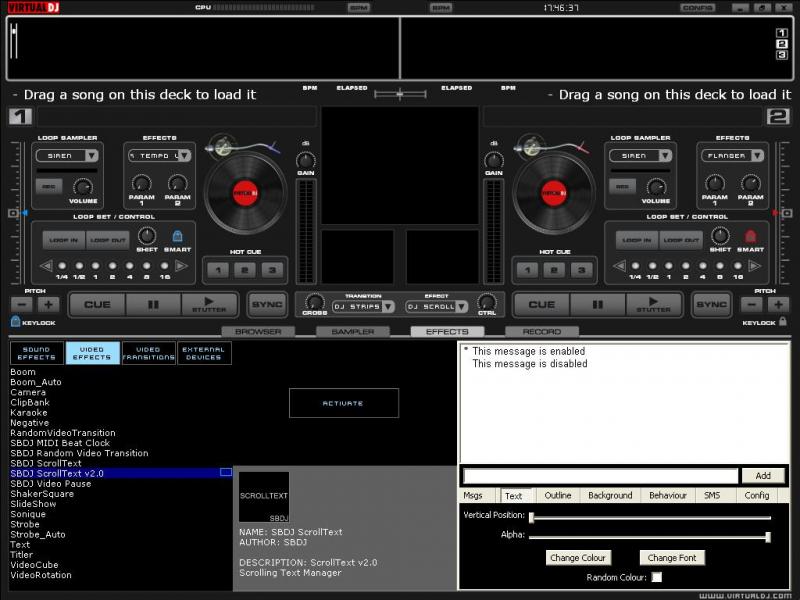Image resolution: width=800 pixels, height=600 pixels.
Task: Open DJ Scroll video effect dropdown
Action: pos(461,307)
